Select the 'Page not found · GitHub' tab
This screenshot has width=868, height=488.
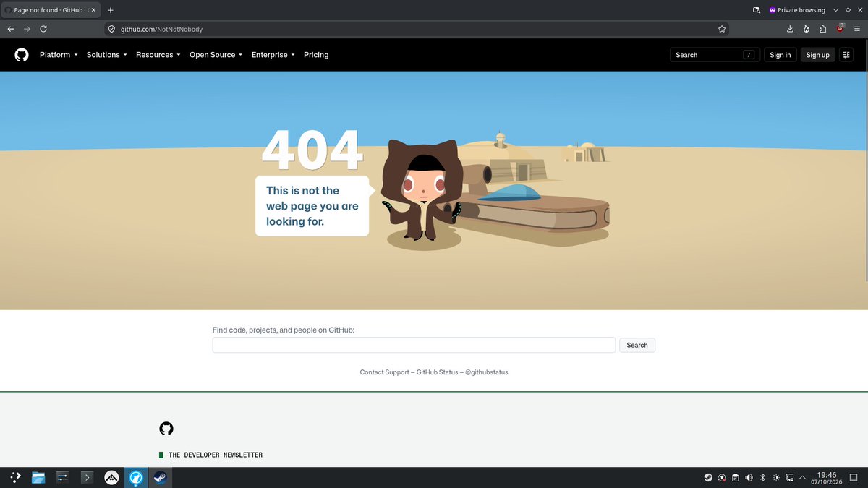[49, 10]
